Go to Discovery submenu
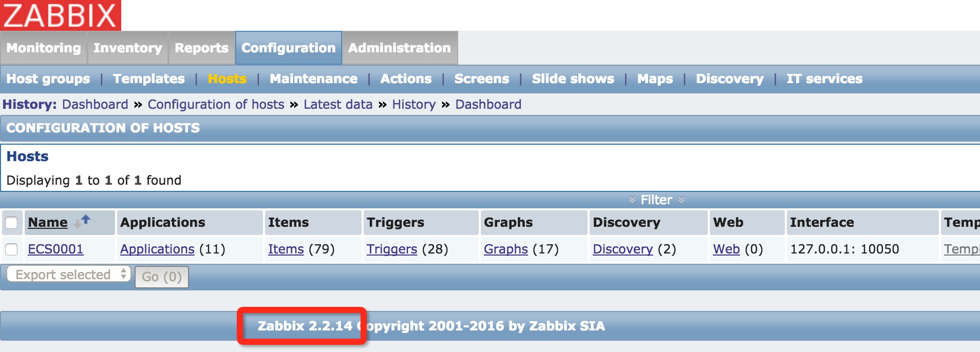 pos(730,79)
